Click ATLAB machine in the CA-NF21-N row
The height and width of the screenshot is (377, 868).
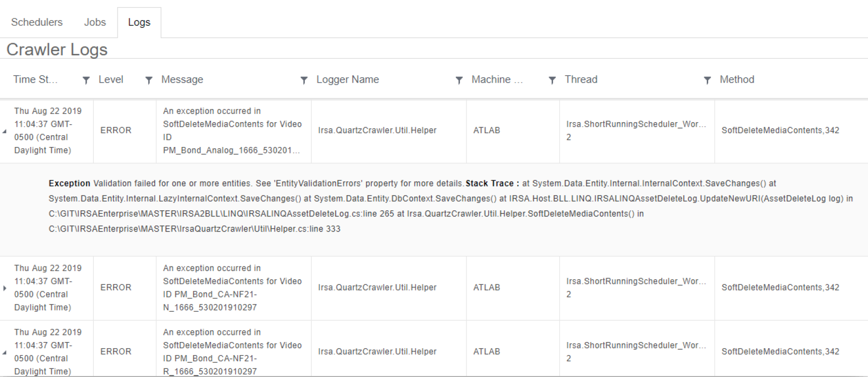pos(487,287)
